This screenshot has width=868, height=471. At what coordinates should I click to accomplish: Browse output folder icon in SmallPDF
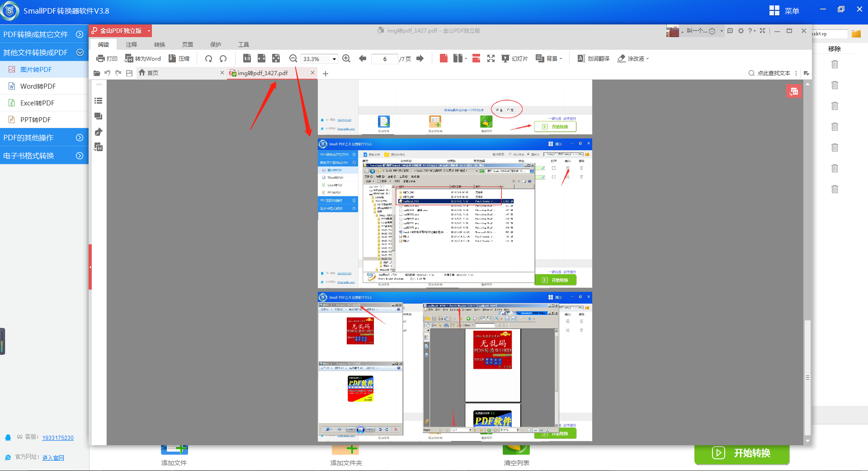point(856,34)
